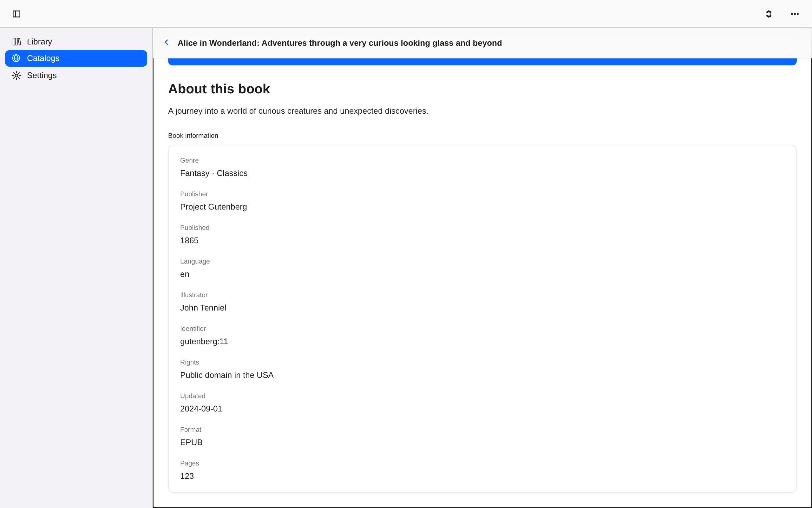Click the genre value Fantasy · Classics
Viewport: 812px width, 508px height.
pos(214,173)
